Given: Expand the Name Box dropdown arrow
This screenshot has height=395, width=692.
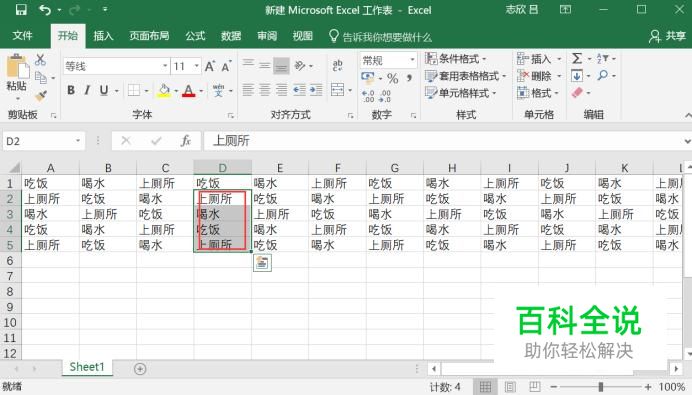Looking at the screenshot, I should click(78, 141).
